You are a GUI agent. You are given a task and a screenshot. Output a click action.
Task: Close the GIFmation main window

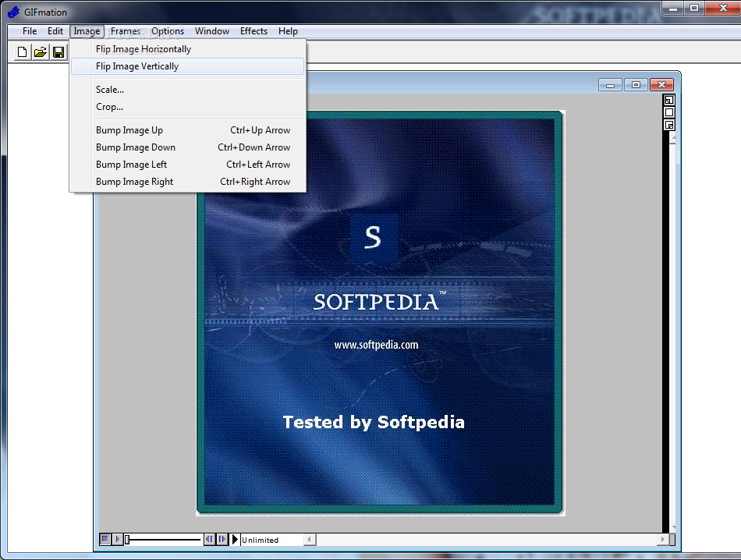[722, 8]
